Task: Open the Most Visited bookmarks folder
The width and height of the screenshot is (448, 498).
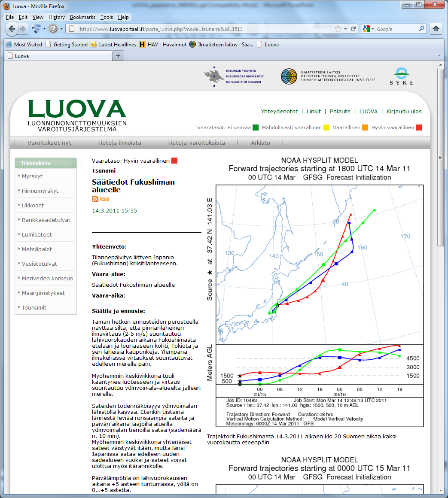Action: click(24, 45)
